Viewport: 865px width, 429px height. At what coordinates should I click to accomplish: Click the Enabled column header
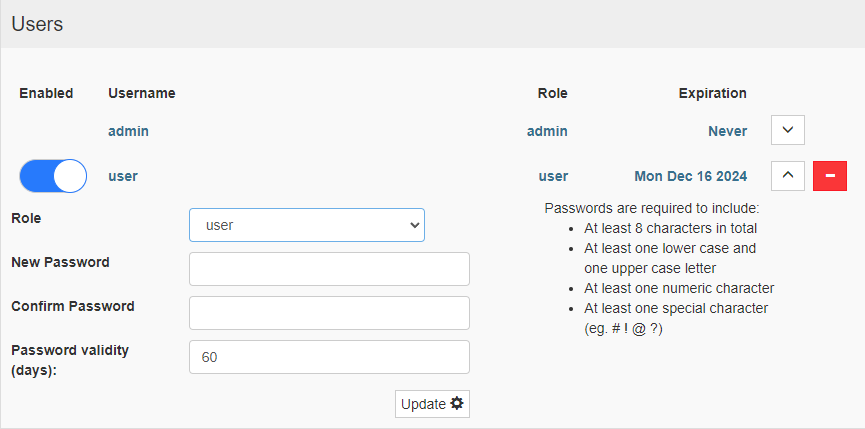[x=46, y=94]
